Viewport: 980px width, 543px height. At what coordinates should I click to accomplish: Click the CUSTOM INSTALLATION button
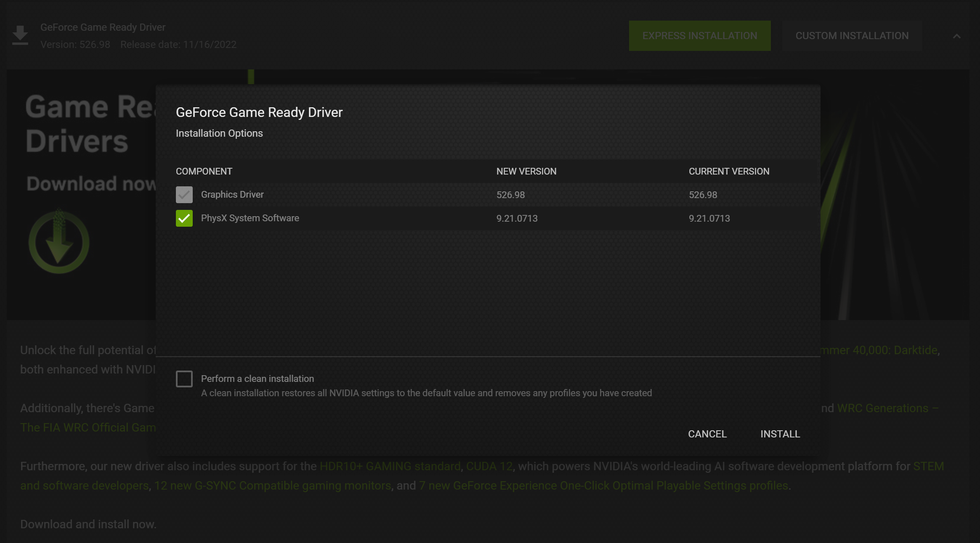852,36
